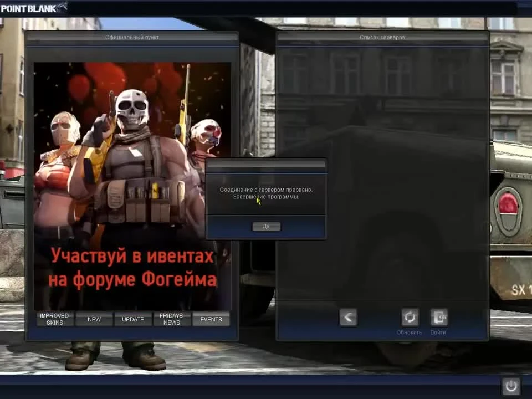Confirm the dialog with the Да button
Screen dimensions: 532x399
point(266,226)
